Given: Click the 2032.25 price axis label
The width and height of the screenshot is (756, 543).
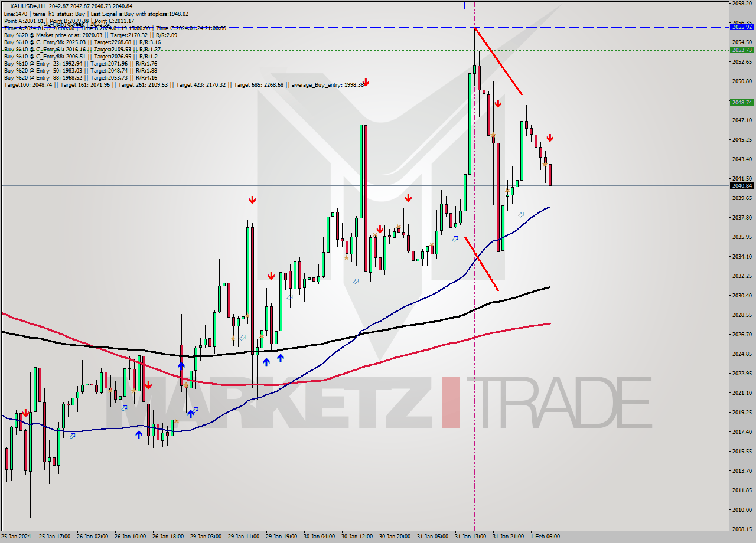Looking at the screenshot, I should [742, 276].
